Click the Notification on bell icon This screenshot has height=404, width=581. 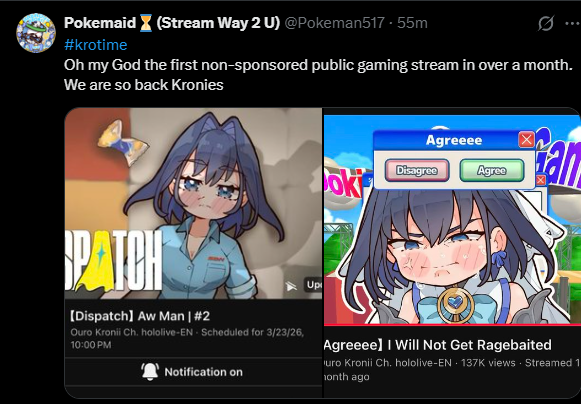tap(150, 371)
